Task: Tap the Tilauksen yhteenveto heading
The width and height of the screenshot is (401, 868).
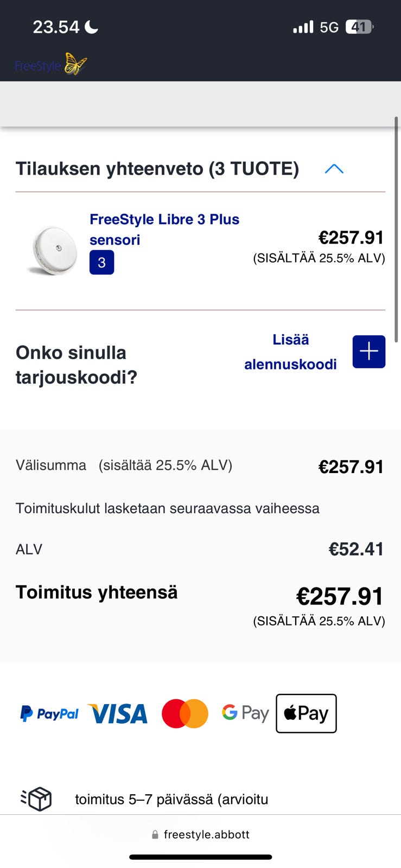Action: coord(157,169)
